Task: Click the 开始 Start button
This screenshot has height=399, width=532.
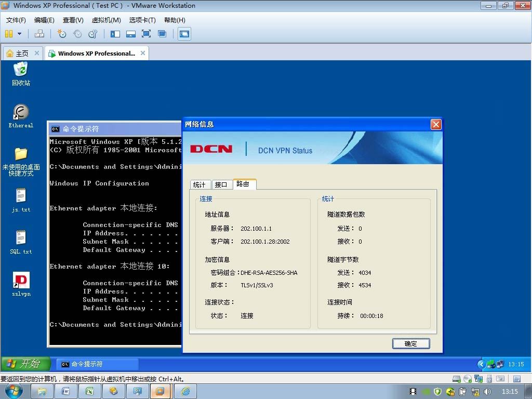Action: 25,364
